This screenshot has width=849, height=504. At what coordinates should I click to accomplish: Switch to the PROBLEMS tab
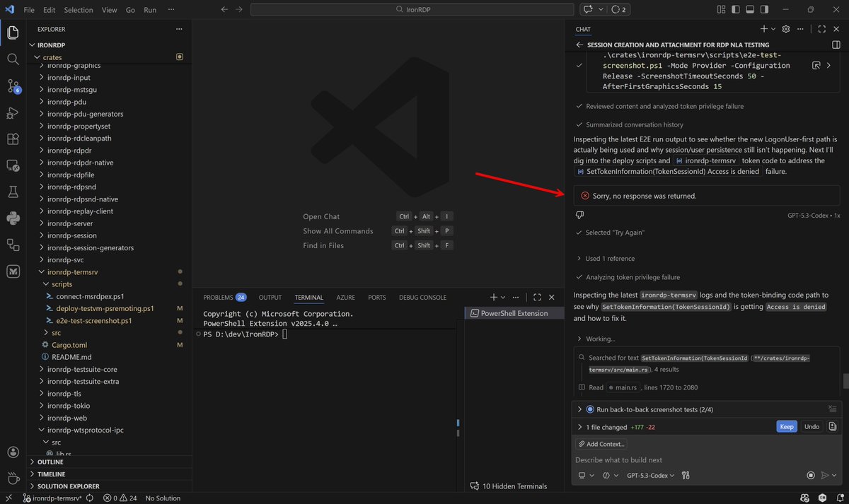click(224, 298)
